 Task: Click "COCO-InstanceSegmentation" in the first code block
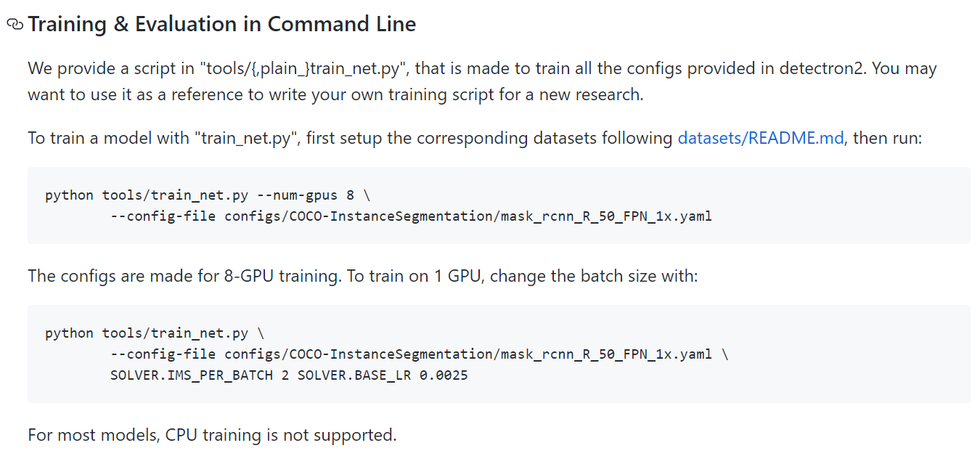click(x=393, y=216)
